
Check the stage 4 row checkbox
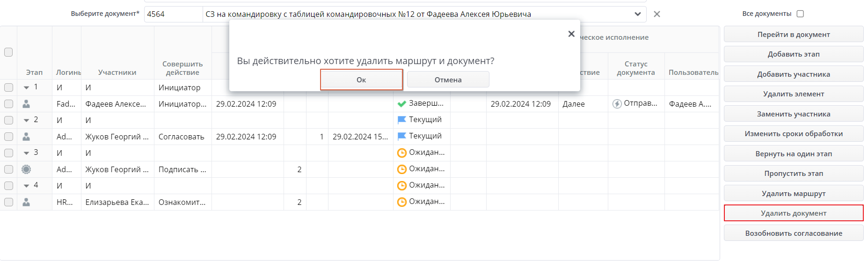[x=8, y=186]
